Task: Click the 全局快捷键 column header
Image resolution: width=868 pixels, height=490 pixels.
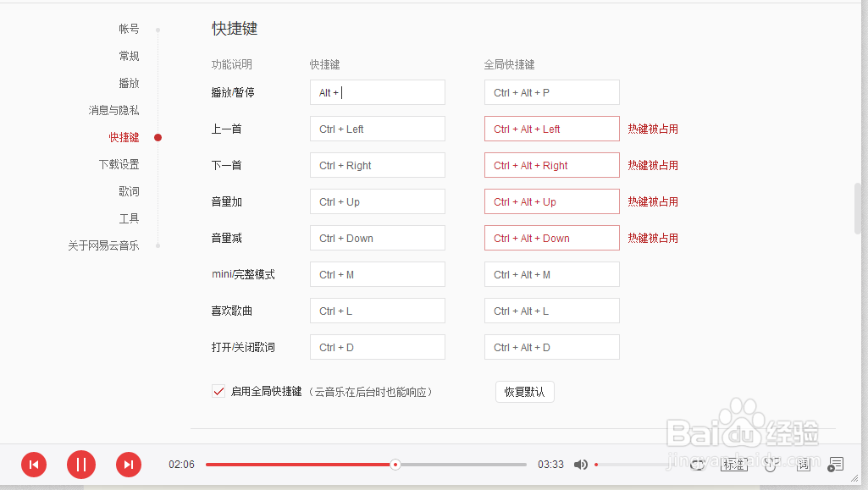Action: click(509, 64)
